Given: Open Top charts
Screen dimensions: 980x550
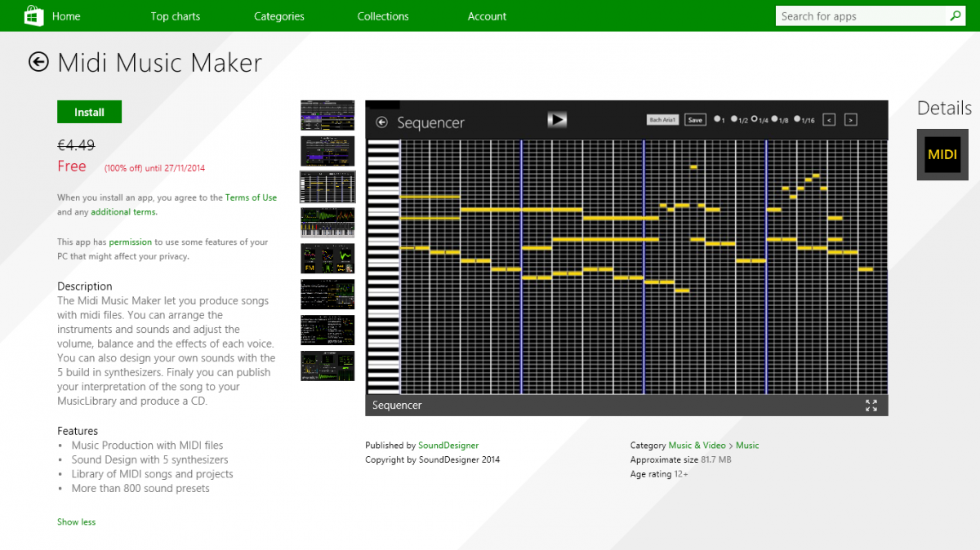Looking at the screenshot, I should (x=175, y=16).
